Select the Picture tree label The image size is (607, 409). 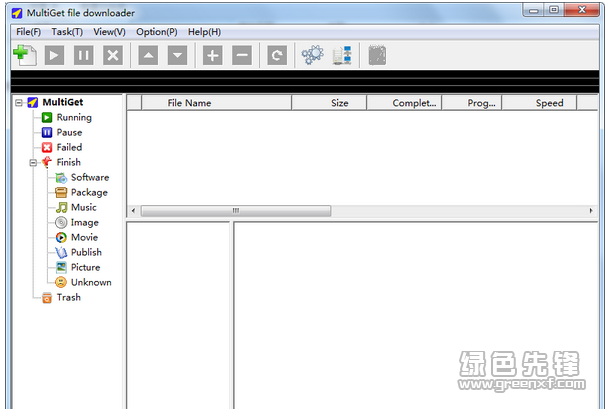point(86,267)
